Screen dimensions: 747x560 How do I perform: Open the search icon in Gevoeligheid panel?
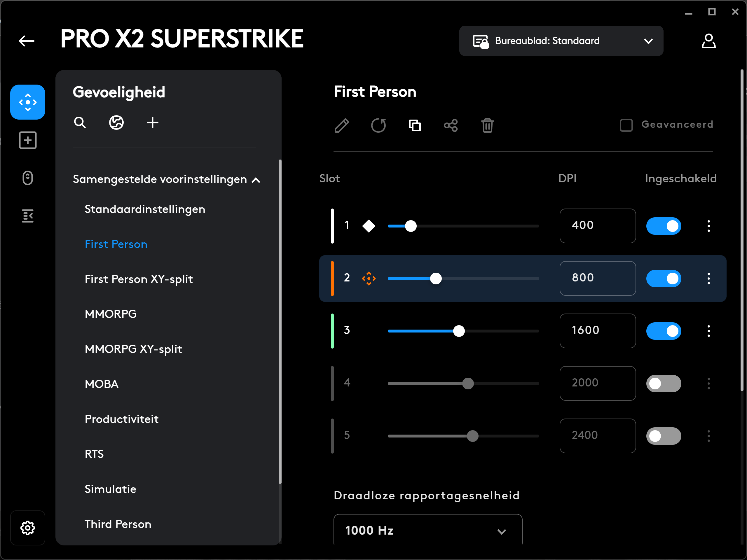tap(80, 123)
